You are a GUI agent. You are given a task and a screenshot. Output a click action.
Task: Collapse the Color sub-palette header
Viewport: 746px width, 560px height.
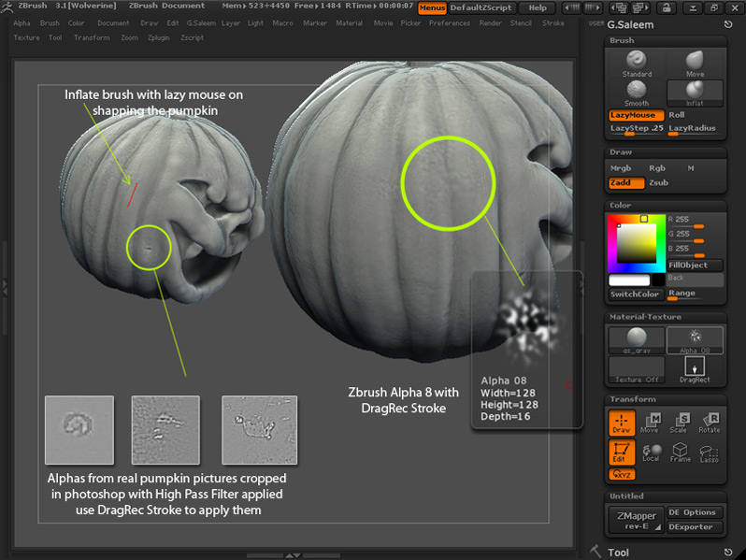point(666,206)
